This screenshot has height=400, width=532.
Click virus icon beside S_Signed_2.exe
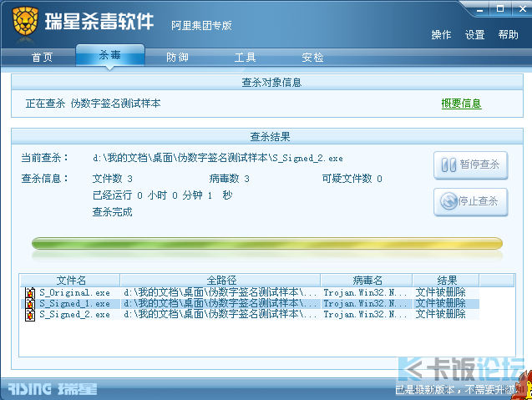30,315
